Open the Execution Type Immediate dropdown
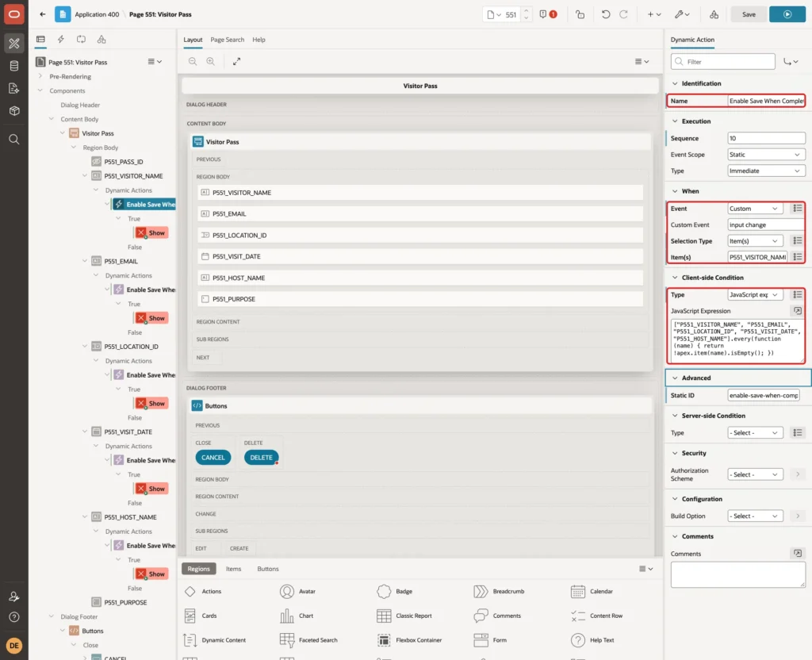The height and width of the screenshot is (660, 812). [x=766, y=171]
